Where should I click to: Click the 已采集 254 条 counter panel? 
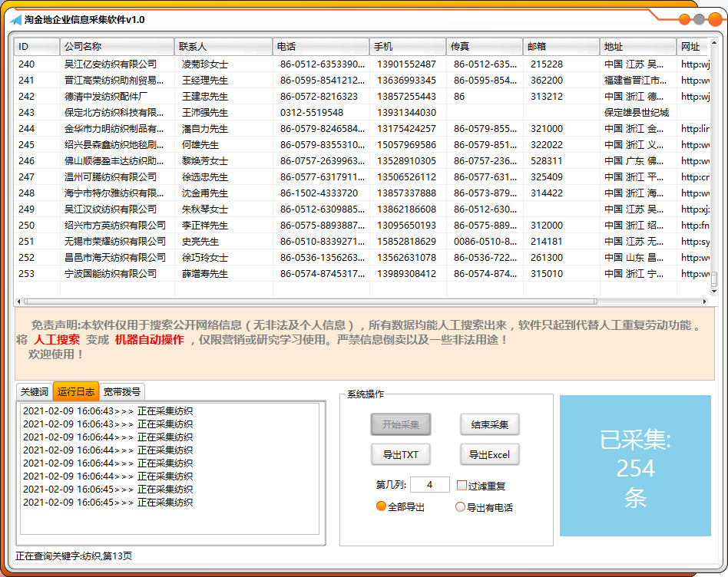pyautogui.click(x=635, y=466)
